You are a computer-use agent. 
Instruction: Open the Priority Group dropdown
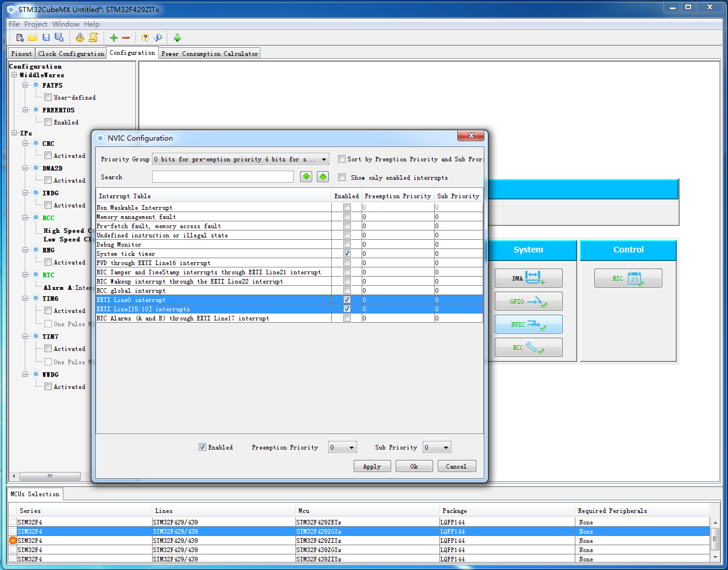pos(240,159)
